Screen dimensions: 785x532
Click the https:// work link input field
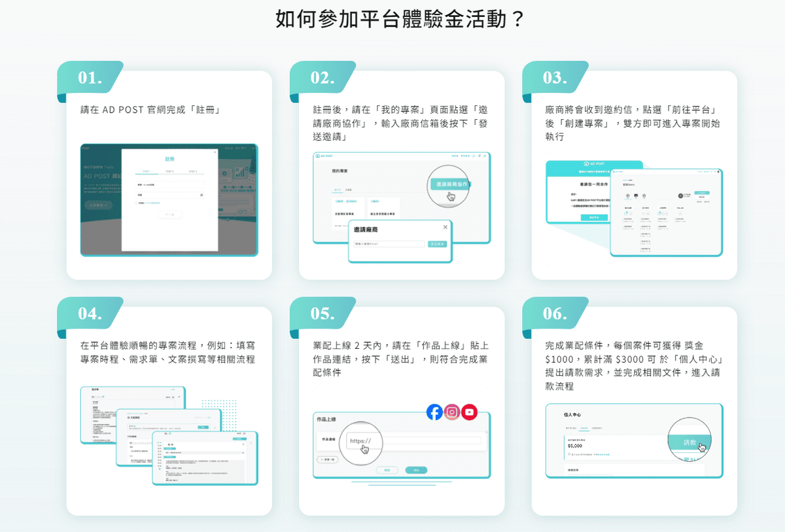412,440
